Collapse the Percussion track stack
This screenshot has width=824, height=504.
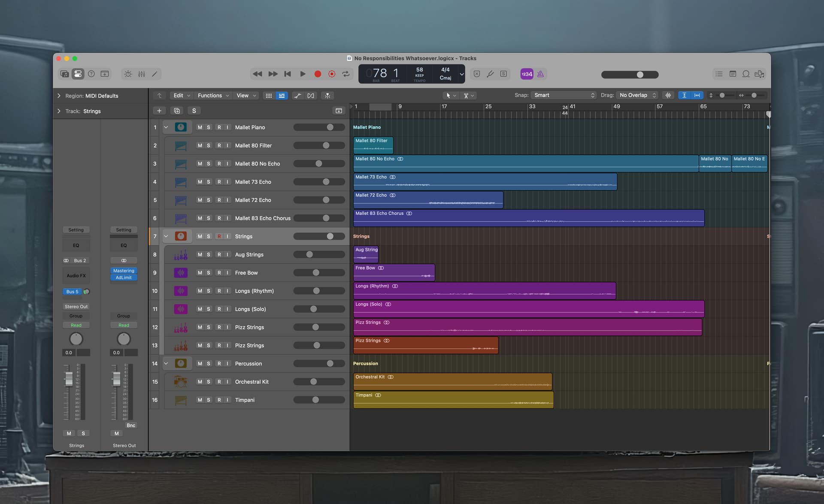click(166, 363)
